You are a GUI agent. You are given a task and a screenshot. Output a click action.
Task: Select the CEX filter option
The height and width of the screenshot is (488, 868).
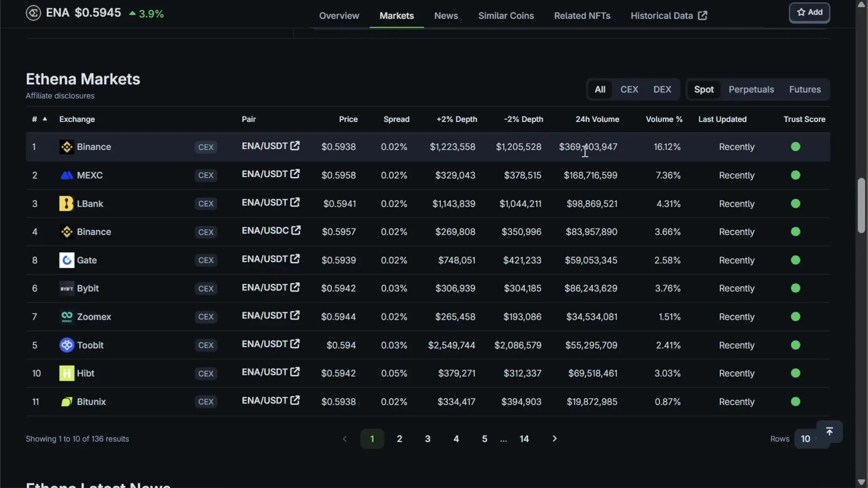[x=629, y=89]
